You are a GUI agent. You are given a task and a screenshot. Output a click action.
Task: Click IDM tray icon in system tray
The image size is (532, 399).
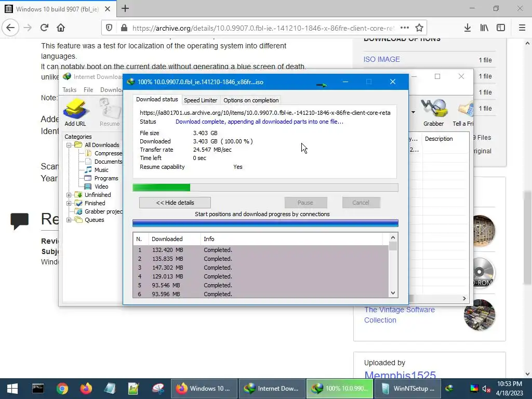[449, 389]
